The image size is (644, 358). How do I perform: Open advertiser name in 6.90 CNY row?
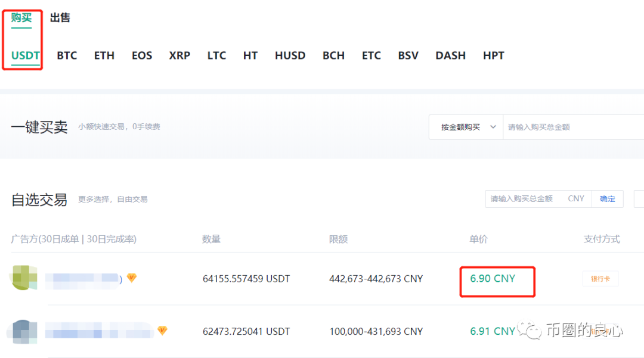[83, 279]
